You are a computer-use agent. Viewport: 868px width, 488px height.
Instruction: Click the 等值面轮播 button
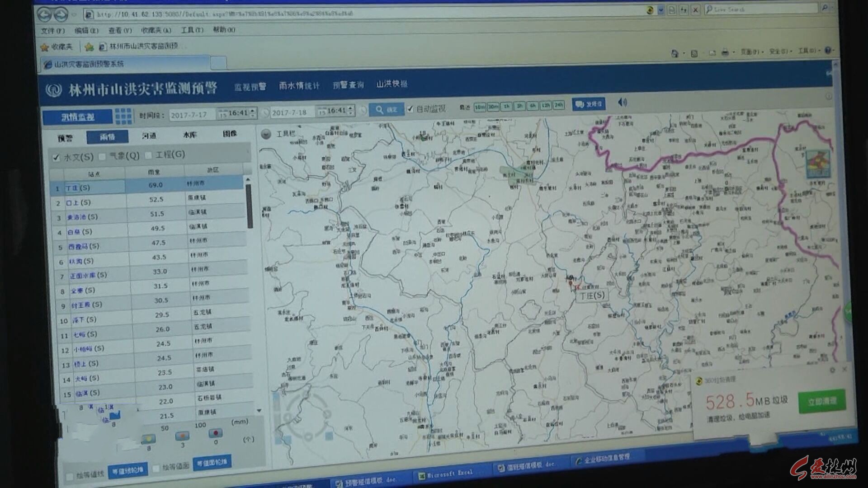[x=212, y=463]
